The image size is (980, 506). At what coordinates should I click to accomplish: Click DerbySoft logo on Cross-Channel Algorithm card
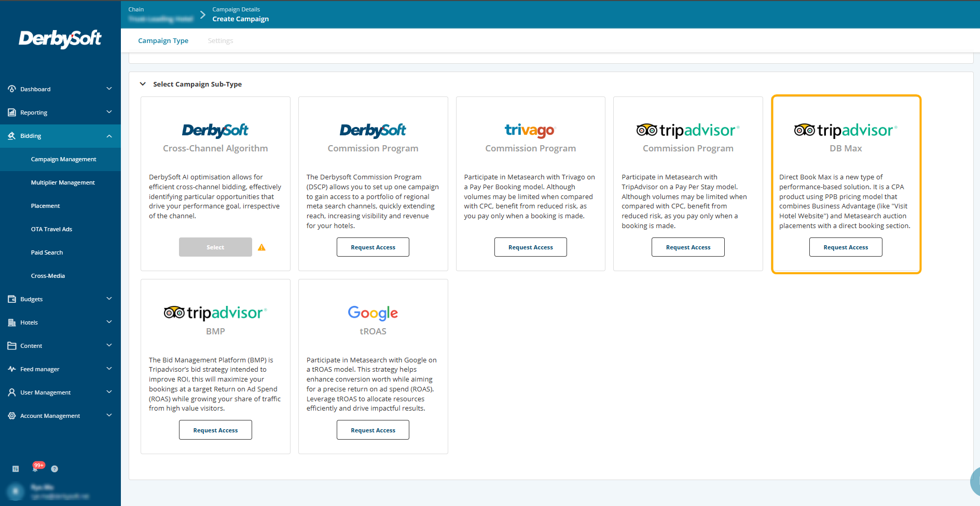[x=215, y=130]
